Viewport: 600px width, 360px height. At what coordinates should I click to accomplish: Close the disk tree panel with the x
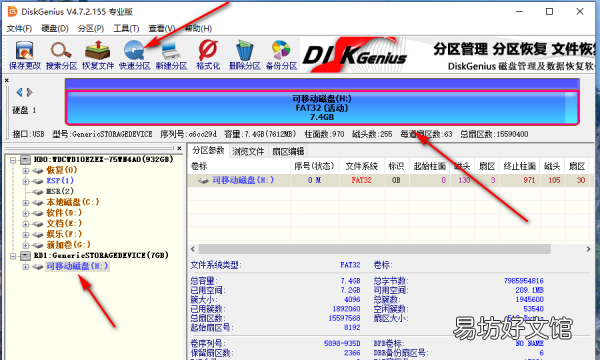click(x=179, y=148)
